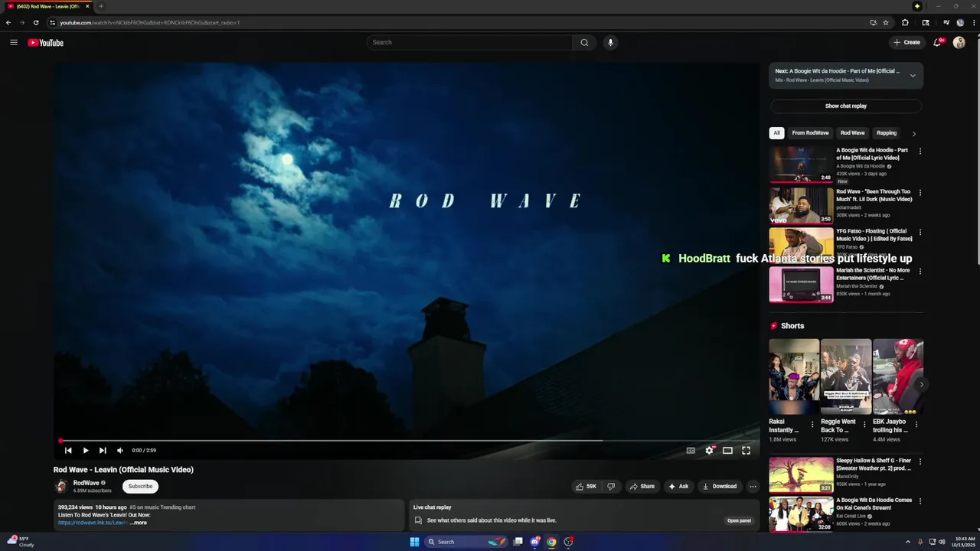Image resolution: width=980 pixels, height=551 pixels.
Task: Bookmark this page with the star
Action: 886,22
